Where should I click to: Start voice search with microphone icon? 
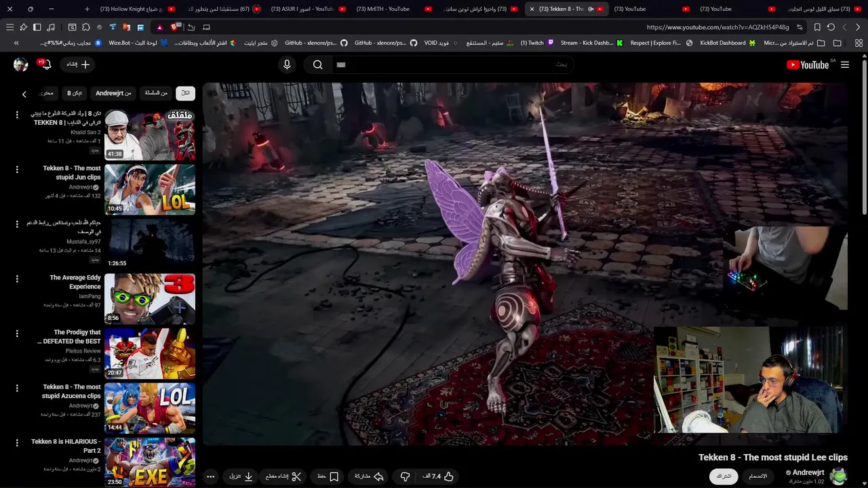click(x=287, y=64)
